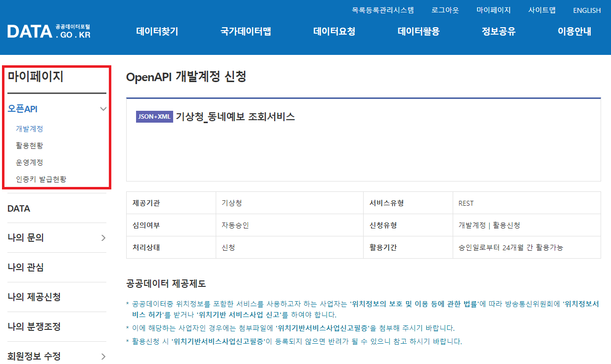Click the 신청유형 label cell
This screenshot has height=364, width=611.
coord(408,225)
